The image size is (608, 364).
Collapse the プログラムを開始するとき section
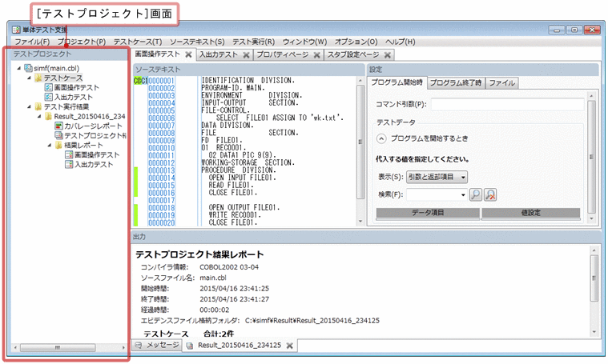381,138
